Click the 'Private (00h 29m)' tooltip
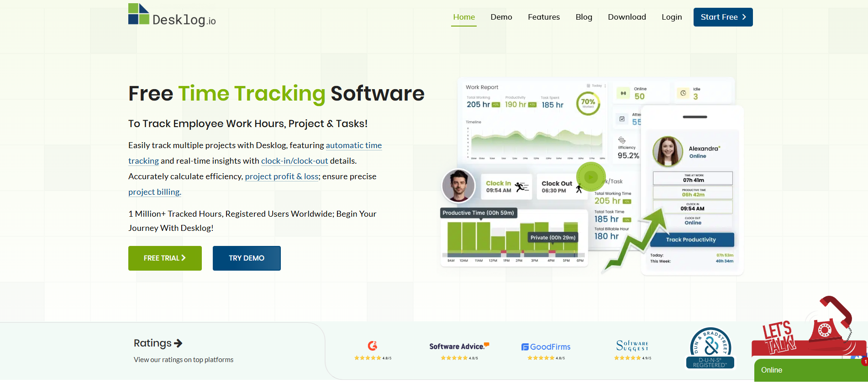This screenshot has width=868, height=384. pyautogui.click(x=553, y=238)
